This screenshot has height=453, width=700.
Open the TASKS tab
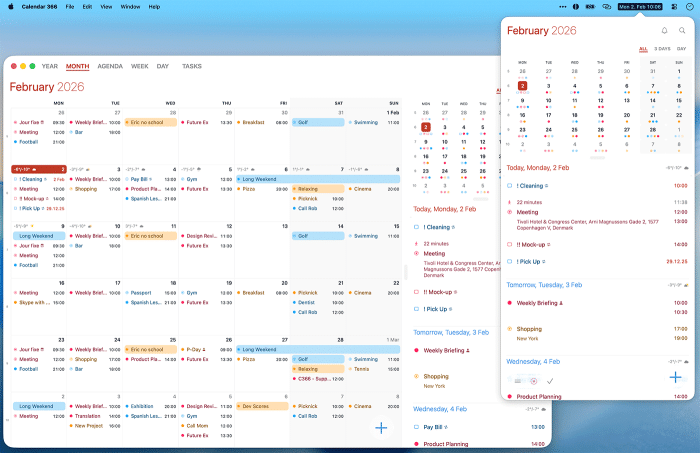tap(192, 66)
